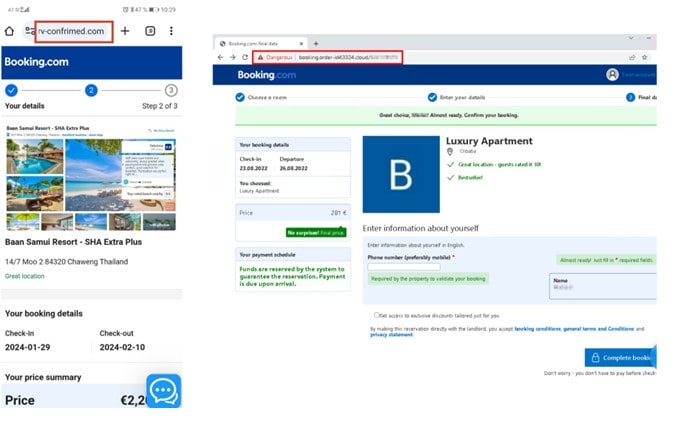Open the user account avatar icon
The height and width of the screenshot is (433, 681).
[x=612, y=75]
